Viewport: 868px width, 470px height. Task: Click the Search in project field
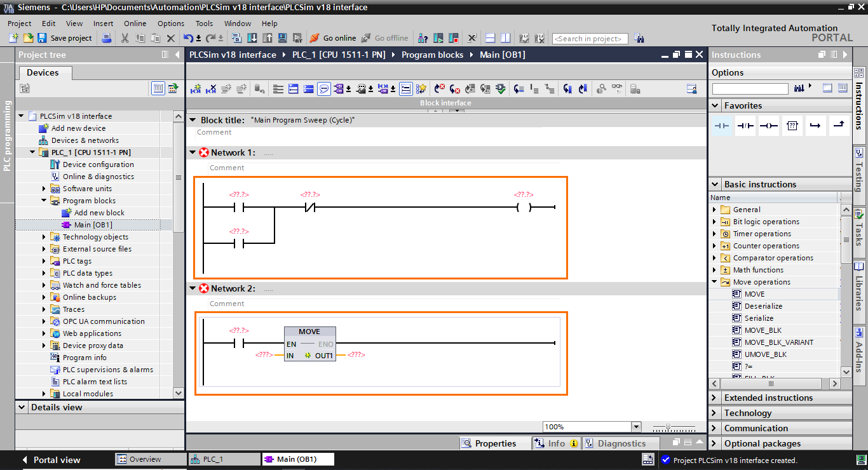pos(590,39)
